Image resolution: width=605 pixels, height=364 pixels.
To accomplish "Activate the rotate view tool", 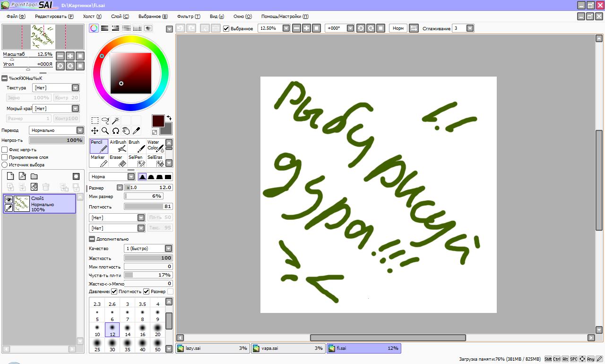I will 115,131.
